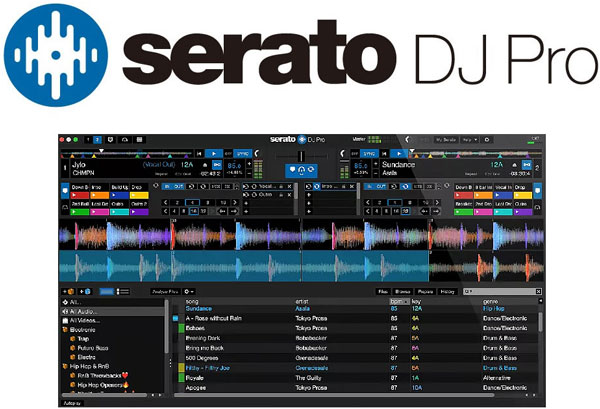Add a new smart crate

(85, 292)
